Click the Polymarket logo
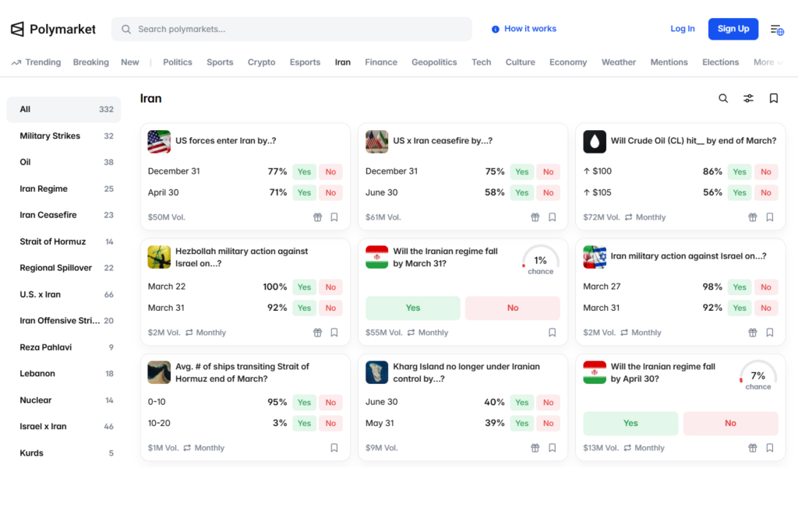This screenshot has height=532, width=798. [53, 29]
